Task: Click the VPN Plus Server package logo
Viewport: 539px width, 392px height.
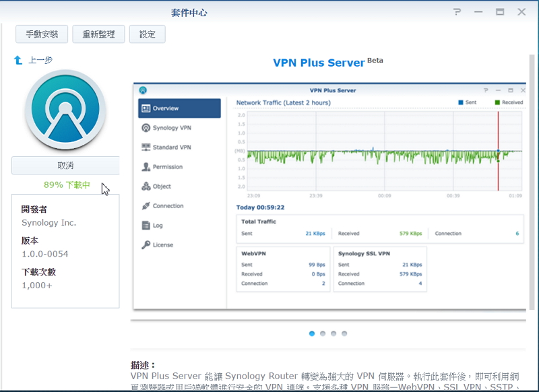Action: coord(65,110)
